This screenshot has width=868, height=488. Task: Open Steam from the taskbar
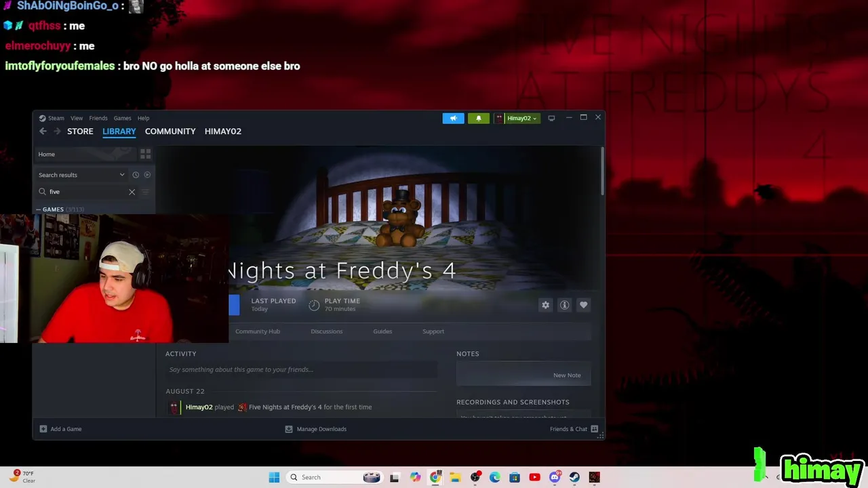574,477
